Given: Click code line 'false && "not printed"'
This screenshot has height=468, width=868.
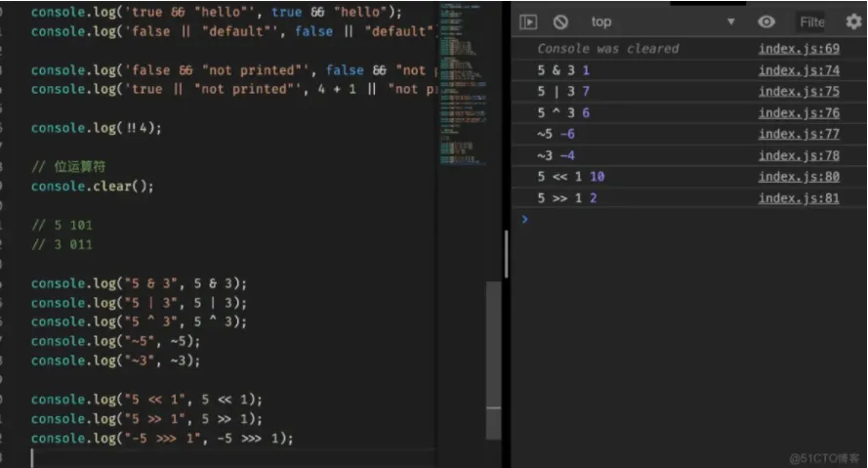Looking at the screenshot, I should pos(234,70).
